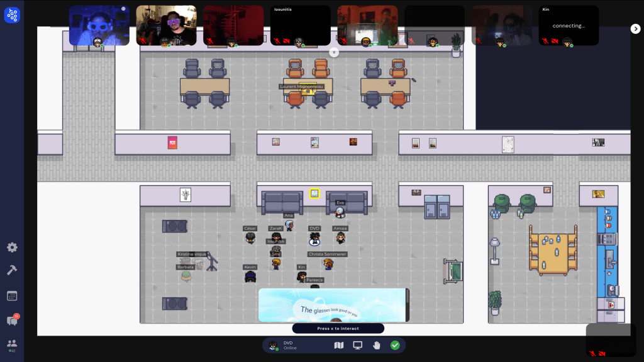Show the Participants list
Viewport: 644px width, 362px height.
click(x=12, y=344)
